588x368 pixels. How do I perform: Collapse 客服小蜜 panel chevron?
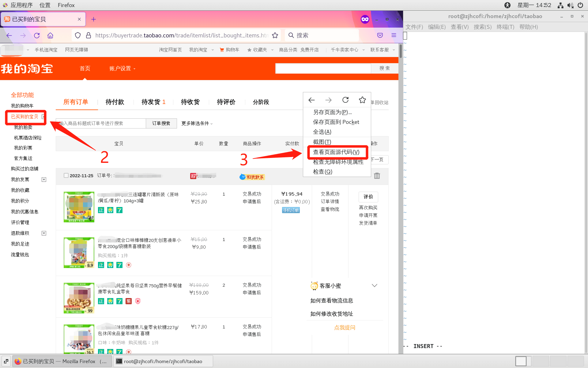(374, 286)
